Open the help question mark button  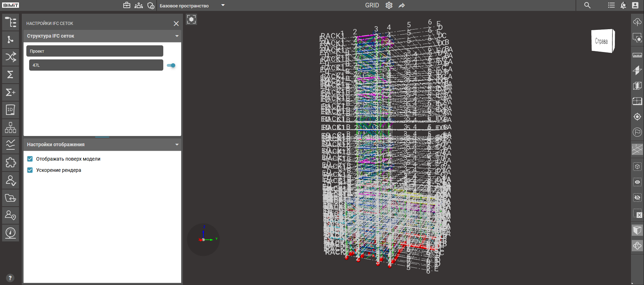pos(10,278)
